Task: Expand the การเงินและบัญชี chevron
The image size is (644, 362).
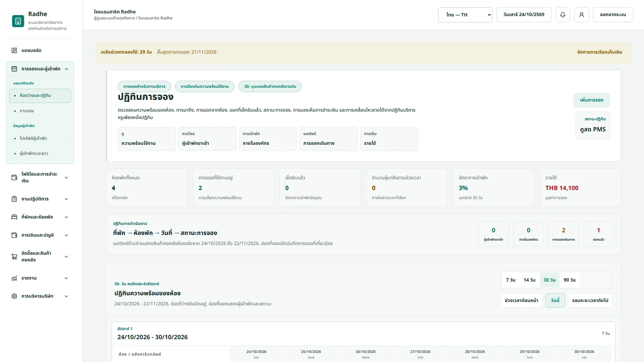Action: pyautogui.click(x=66, y=235)
